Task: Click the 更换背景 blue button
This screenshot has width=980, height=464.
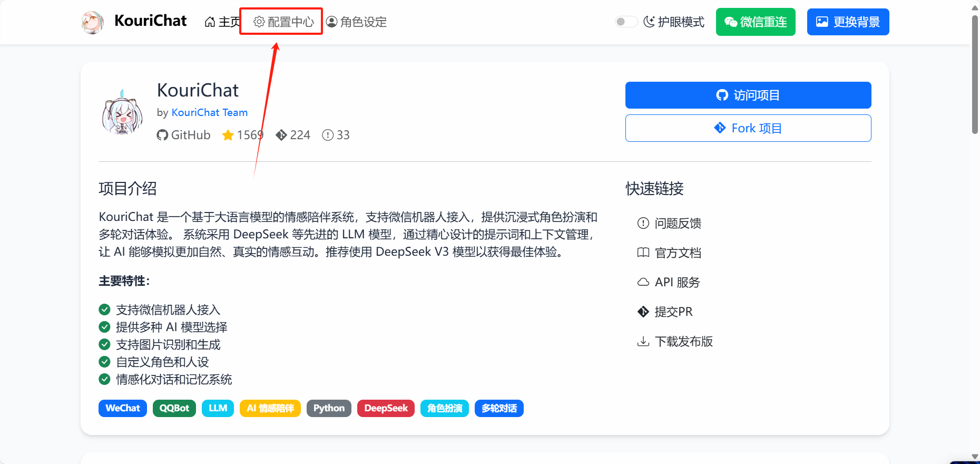Action: coord(848,22)
